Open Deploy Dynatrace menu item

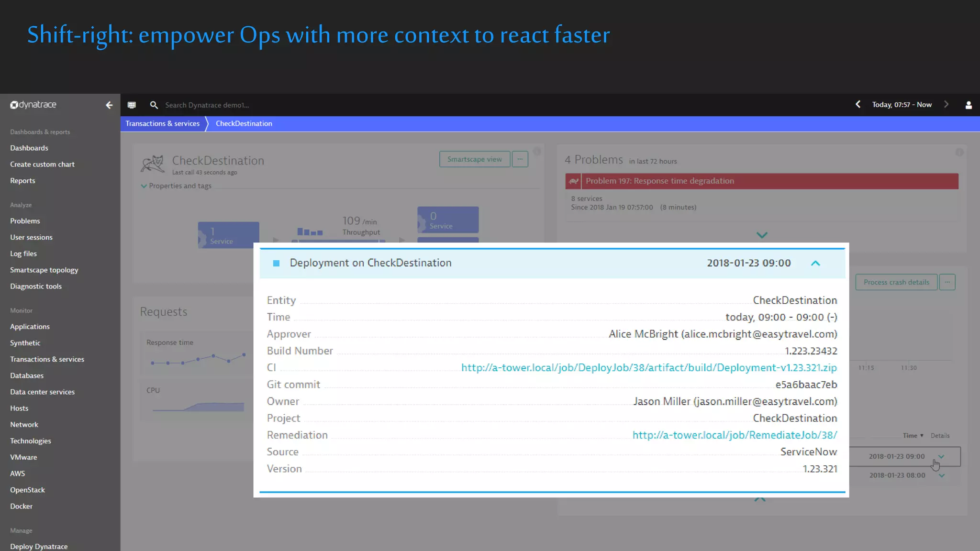coord(39,547)
